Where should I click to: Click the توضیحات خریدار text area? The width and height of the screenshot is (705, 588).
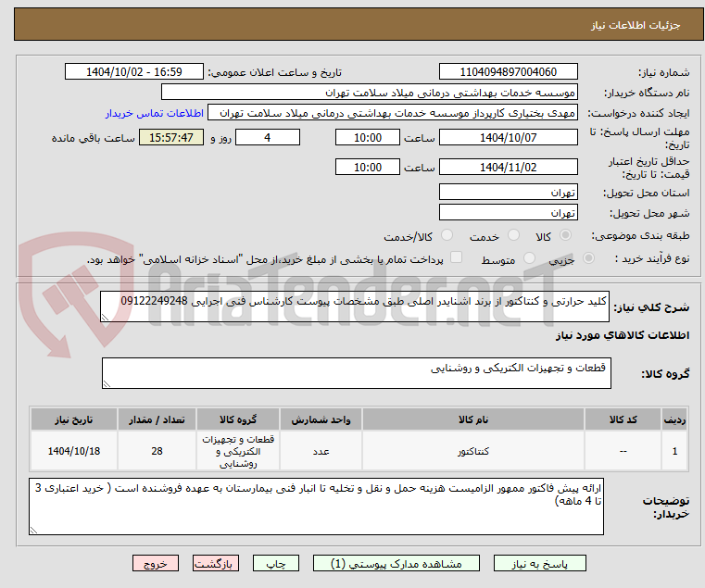tap(316, 507)
